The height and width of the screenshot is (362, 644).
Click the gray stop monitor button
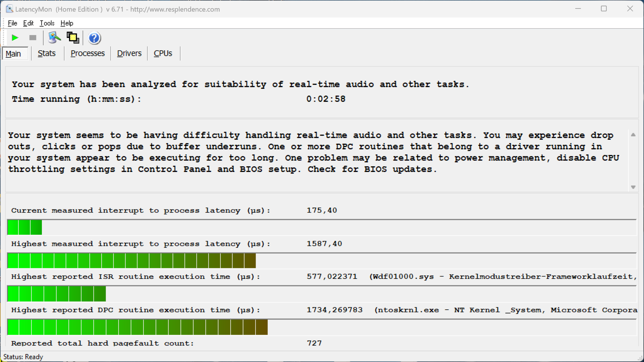pyautogui.click(x=33, y=38)
